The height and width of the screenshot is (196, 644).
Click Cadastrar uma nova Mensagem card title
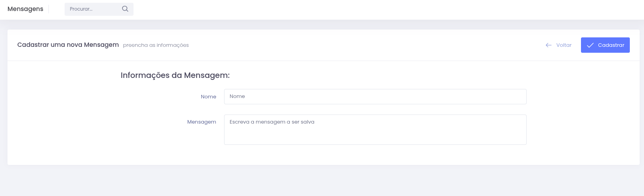click(68, 45)
